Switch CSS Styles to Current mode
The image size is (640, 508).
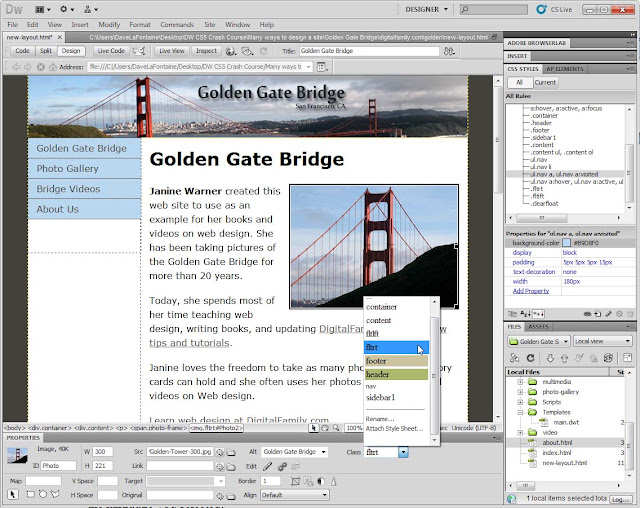click(545, 82)
